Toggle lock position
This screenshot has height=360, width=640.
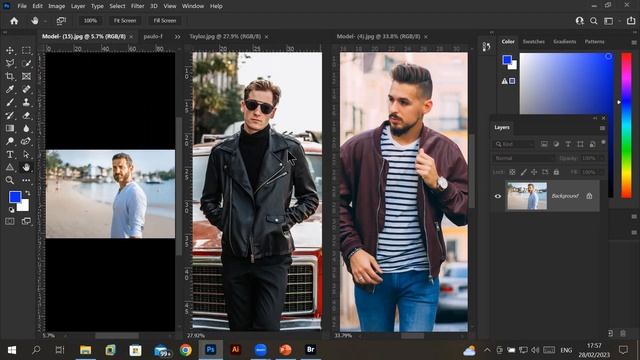click(534, 172)
